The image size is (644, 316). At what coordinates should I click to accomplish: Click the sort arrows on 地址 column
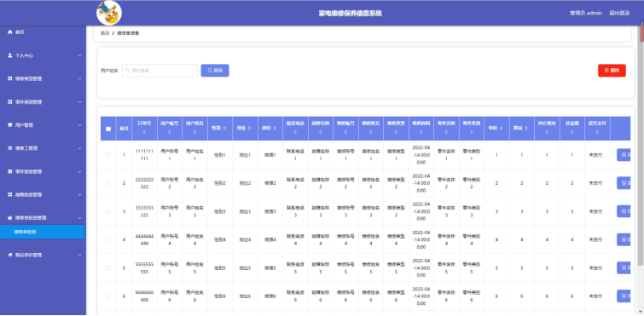pyautogui.click(x=249, y=129)
